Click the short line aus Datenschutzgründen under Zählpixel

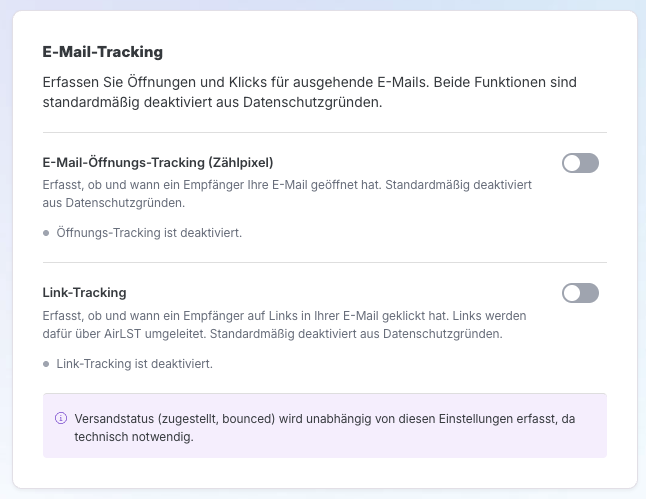(114, 203)
